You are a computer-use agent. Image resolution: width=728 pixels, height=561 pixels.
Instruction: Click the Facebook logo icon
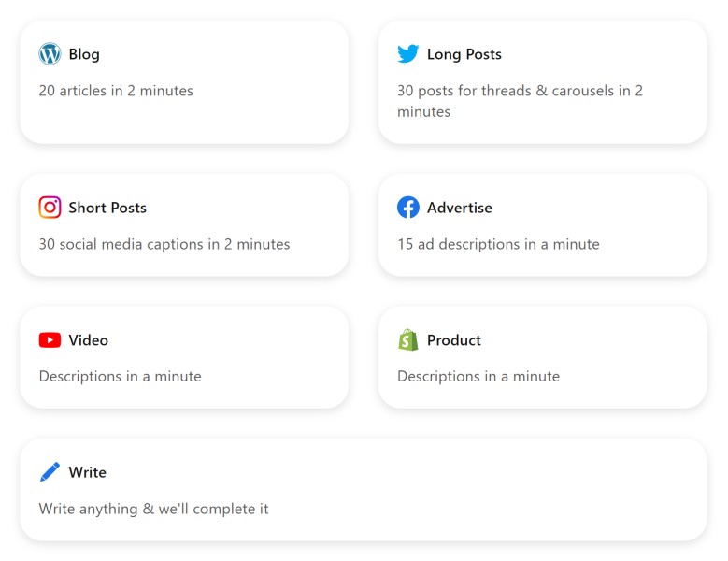coord(408,208)
